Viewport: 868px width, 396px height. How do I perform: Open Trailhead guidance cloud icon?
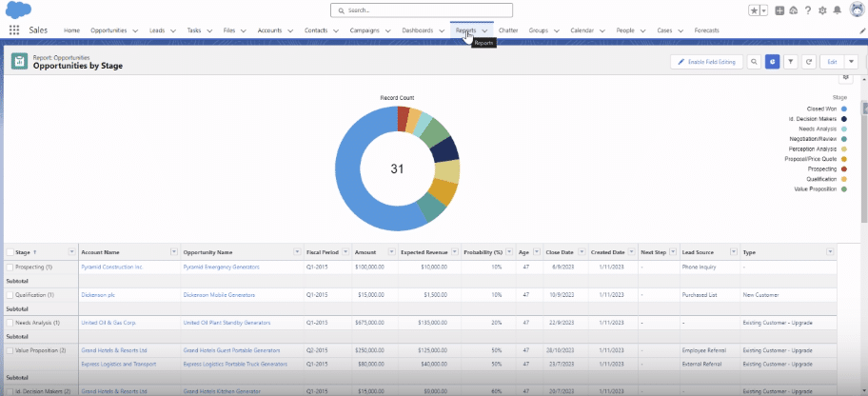793,10
